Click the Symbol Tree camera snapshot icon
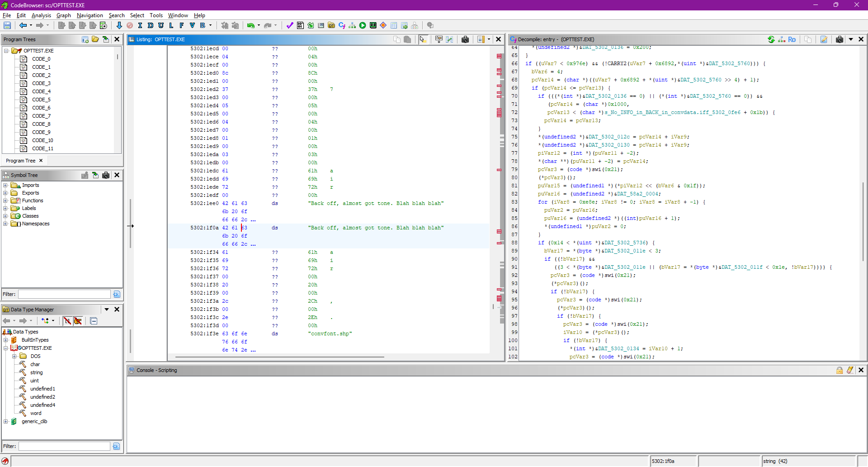 coord(106,175)
